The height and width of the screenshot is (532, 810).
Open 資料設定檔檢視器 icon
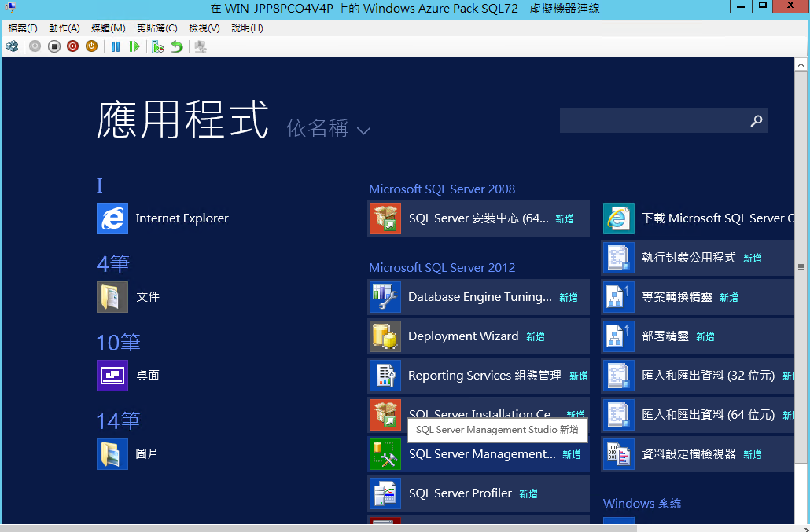click(x=619, y=454)
